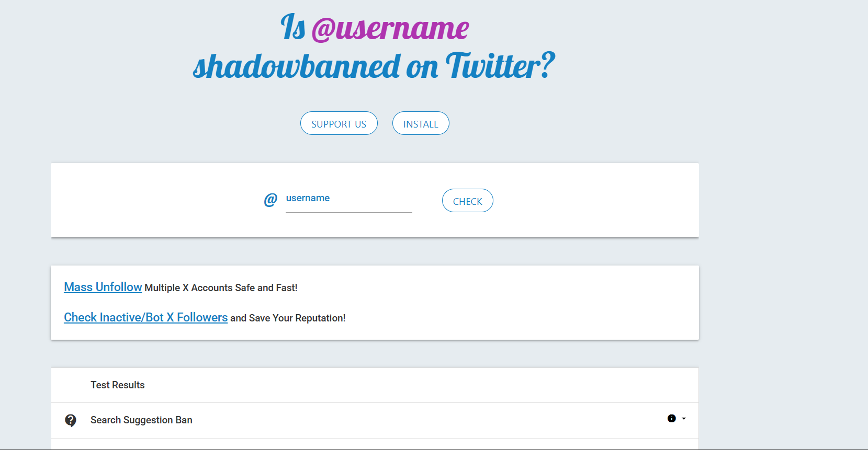Image resolution: width=868 pixels, height=450 pixels.
Task: Click the purple @username in the title
Action: click(390, 28)
